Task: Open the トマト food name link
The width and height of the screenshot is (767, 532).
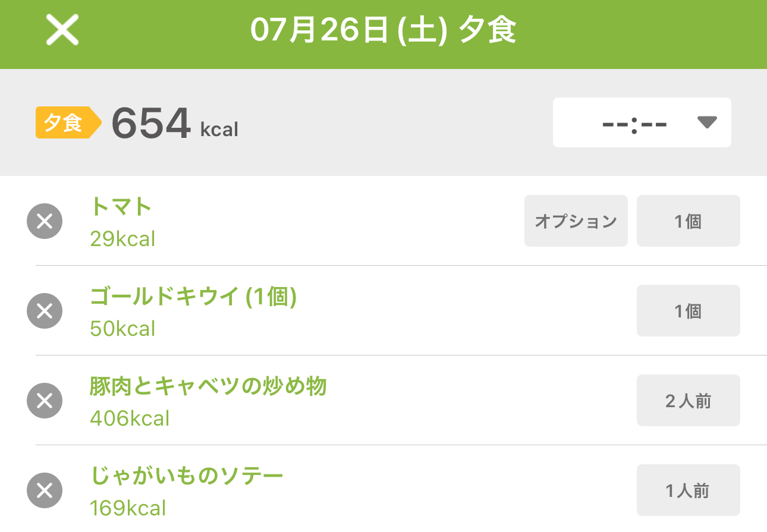Action: [121, 207]
